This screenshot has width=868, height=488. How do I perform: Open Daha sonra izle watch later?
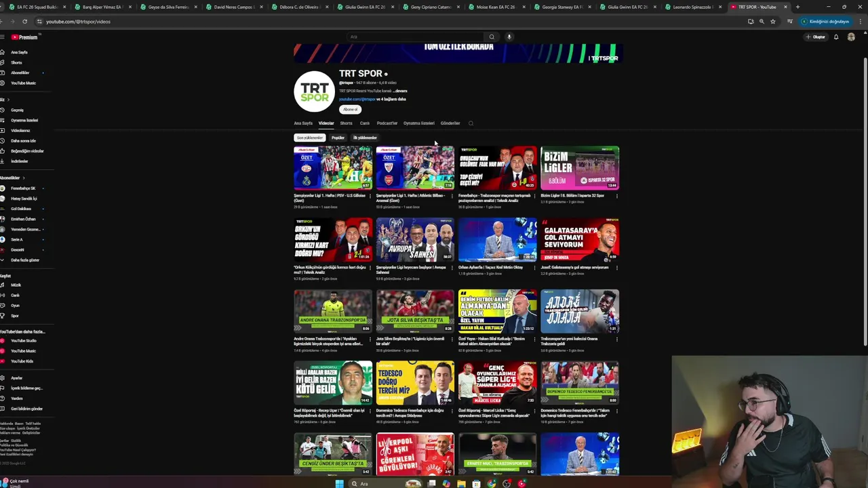click(x=23, y=140)
